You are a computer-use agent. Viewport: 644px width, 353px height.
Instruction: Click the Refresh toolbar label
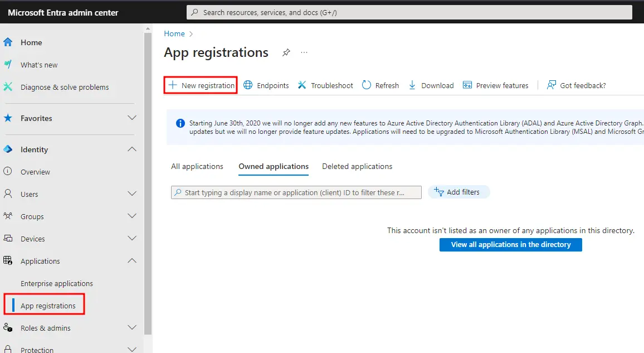387,85
